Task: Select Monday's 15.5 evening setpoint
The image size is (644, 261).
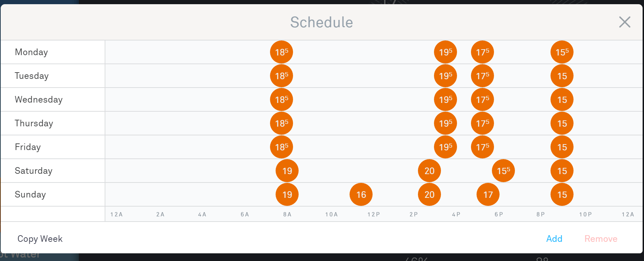Action: 562,52
